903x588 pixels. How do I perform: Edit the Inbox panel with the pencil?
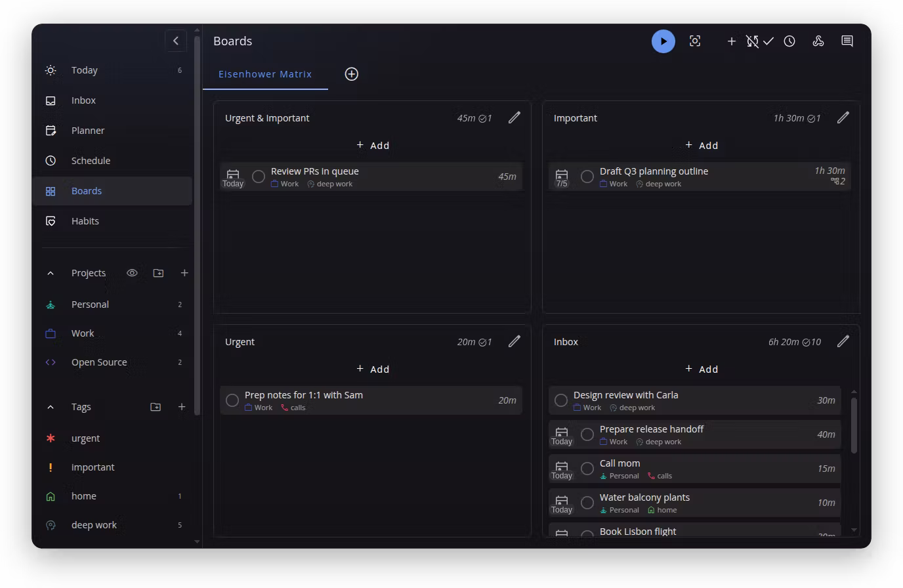tap(843, 341)
